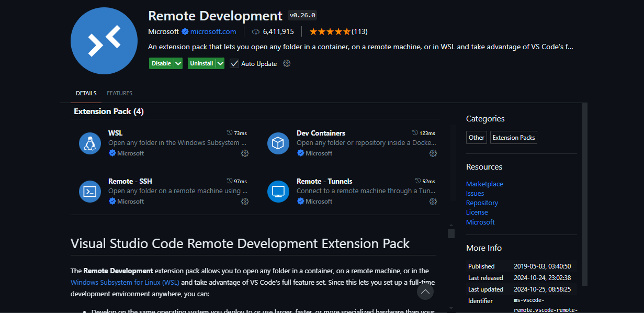Click the Remote Development extension logo
The height and width of the screenshot is (313, 644).
point(104,41)
